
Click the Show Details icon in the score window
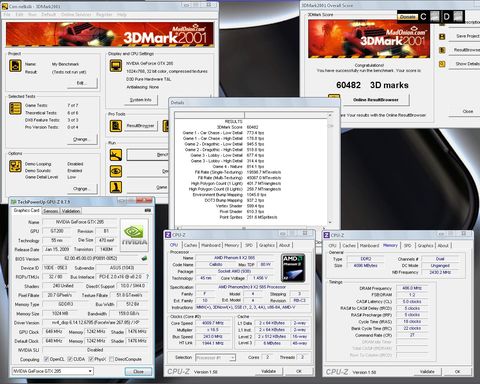pos(442,64)
